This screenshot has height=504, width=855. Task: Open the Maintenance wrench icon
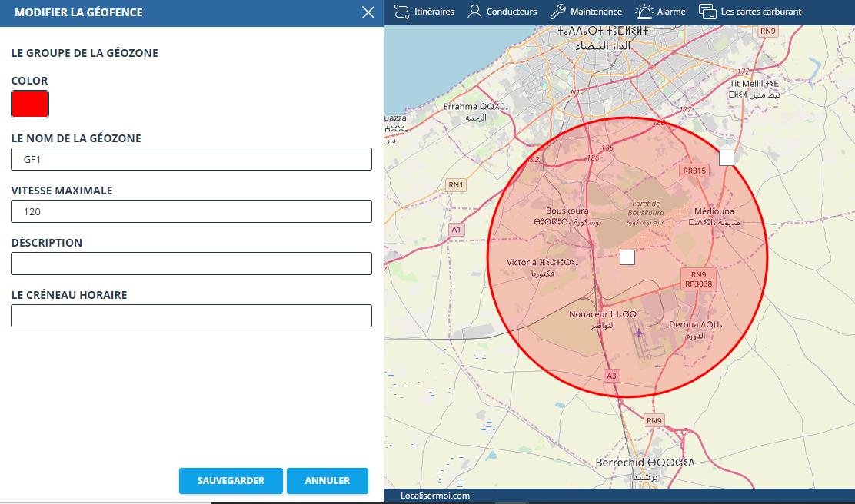(557, 12)
